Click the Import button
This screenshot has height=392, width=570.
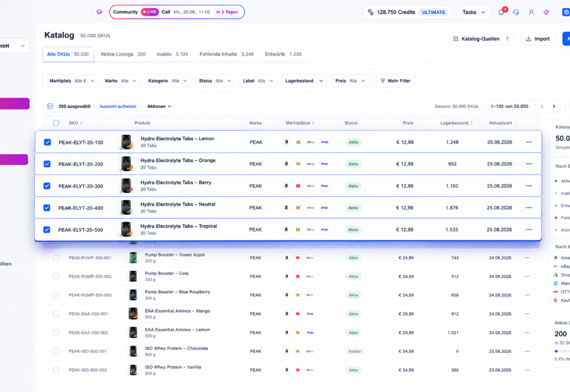(538, 39)
